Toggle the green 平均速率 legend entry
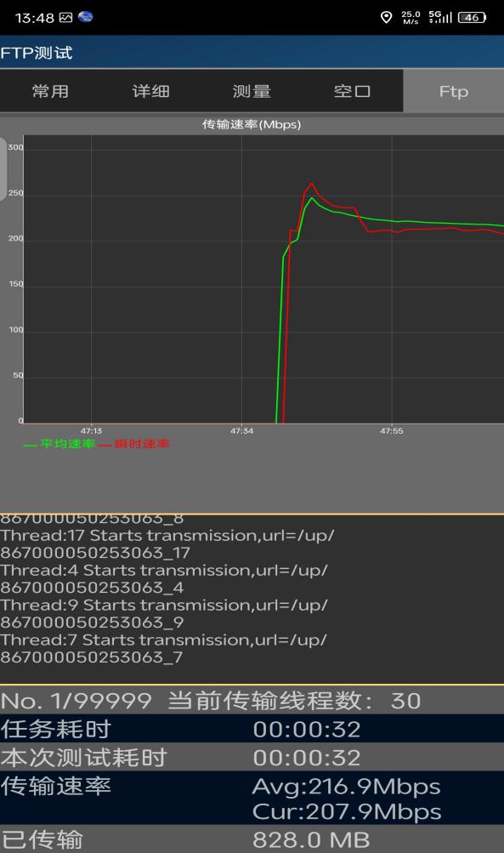The width and height of the screenshot is (504, 853). [x=59, y=444]
